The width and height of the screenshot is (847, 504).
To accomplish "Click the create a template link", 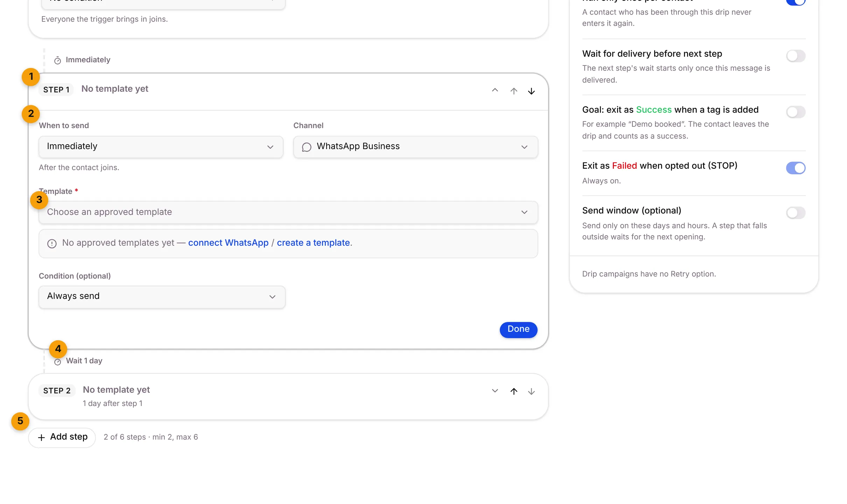I will pos(313,243).
